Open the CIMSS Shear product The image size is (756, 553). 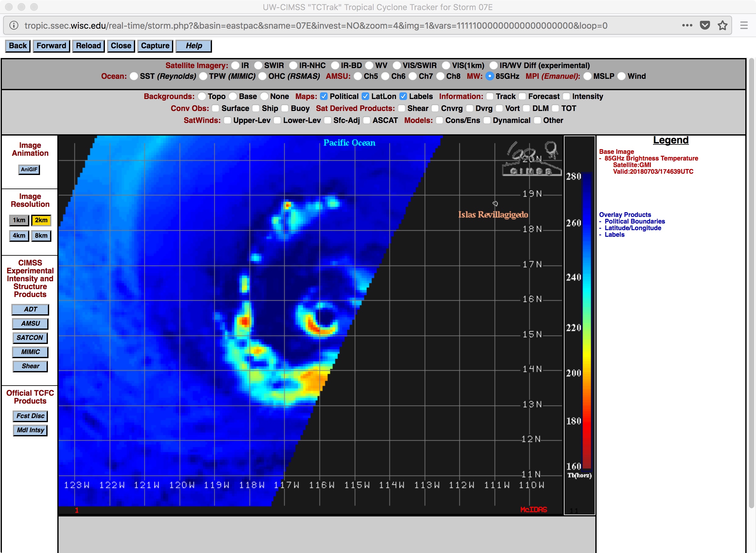[x=31, y=367]
